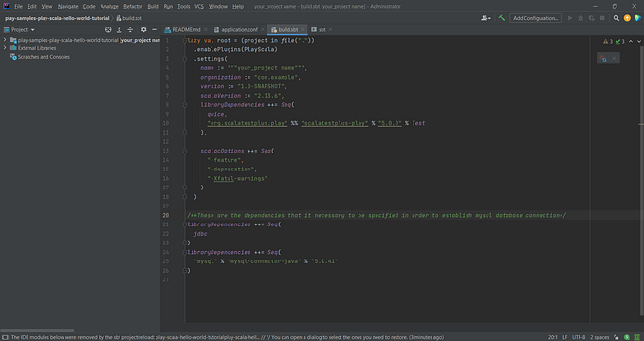Fold the .settings block on line 3
The image size is (644, 341).
(x=185, y=59)
